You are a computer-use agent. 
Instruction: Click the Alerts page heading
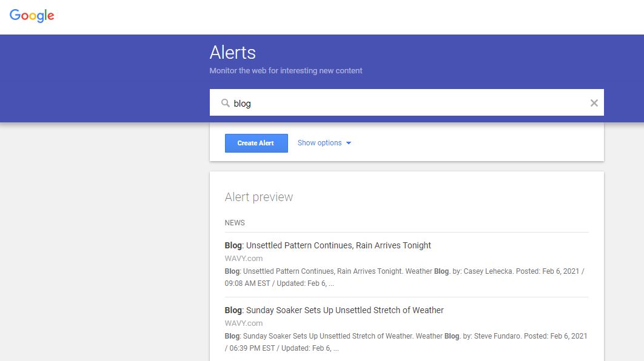(232, 53)
